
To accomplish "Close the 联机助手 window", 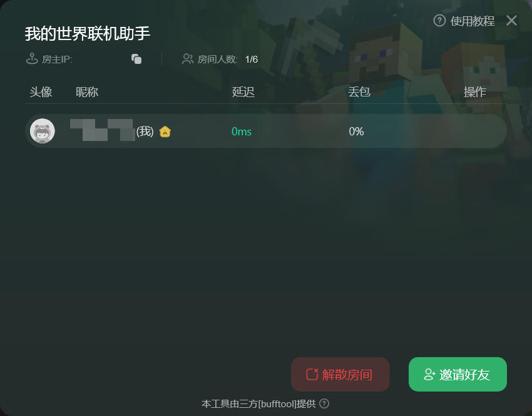I will pyautogui.click(x=511, y=21).
